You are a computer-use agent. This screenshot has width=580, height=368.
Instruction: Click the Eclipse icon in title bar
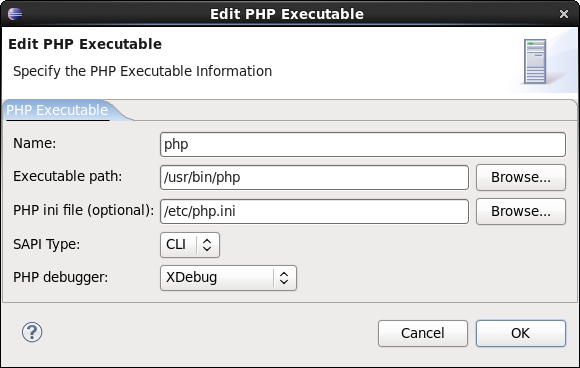click(x=15, y=14)
